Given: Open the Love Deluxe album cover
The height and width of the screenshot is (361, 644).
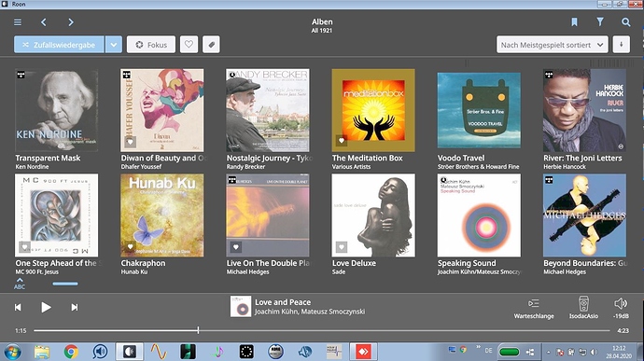Looking at the screenshot, I should tap(373, 215).
